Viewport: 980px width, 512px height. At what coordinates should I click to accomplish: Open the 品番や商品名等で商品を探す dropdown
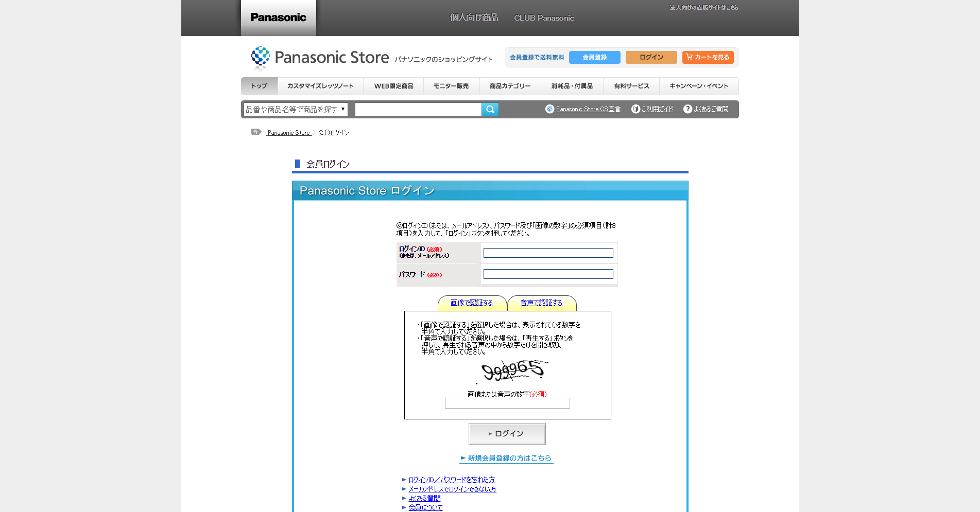pos(296,109)
